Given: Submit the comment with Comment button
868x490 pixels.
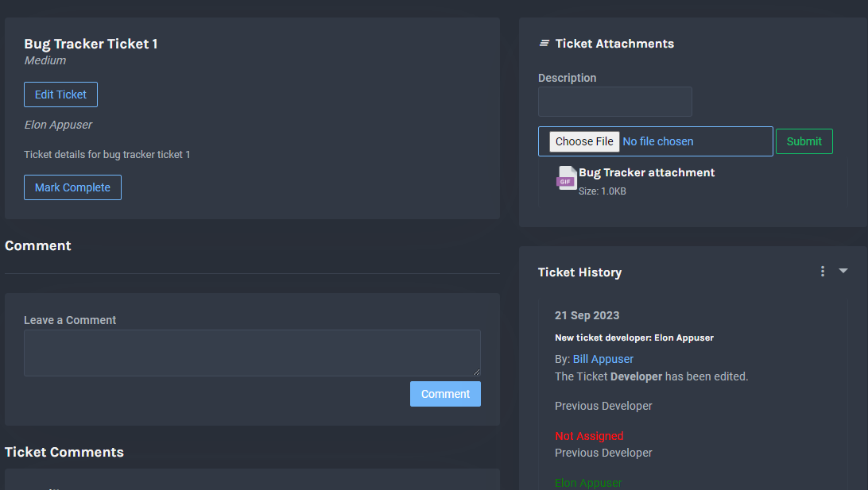Looking at the screenshot, I should [x=445, y=394].
